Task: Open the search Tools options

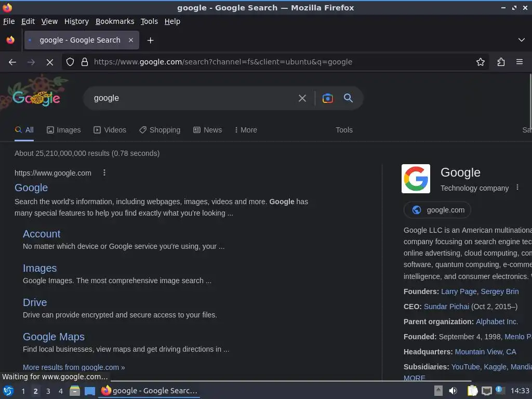Action: pyautogui.click(x=344, y=130)
